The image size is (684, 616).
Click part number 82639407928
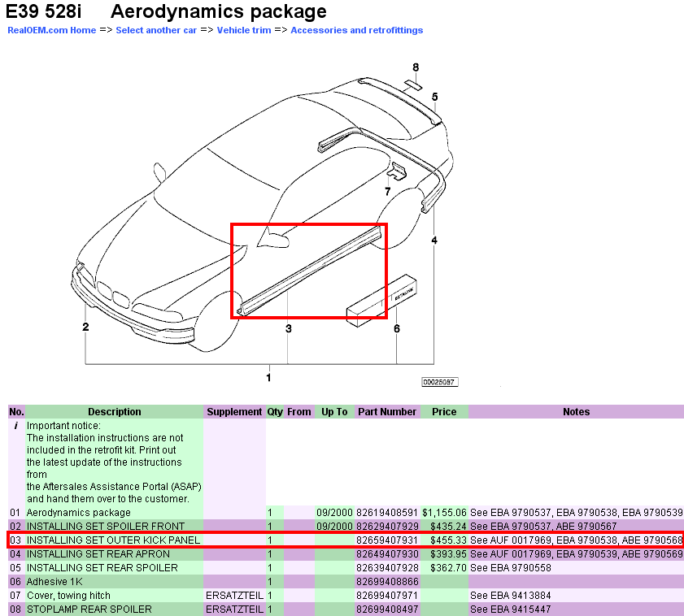(387, 568)
